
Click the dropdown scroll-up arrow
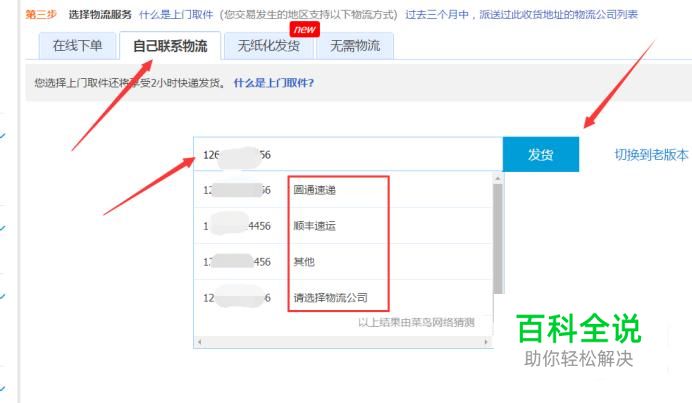pyautogui.click(x=498, y=178)
